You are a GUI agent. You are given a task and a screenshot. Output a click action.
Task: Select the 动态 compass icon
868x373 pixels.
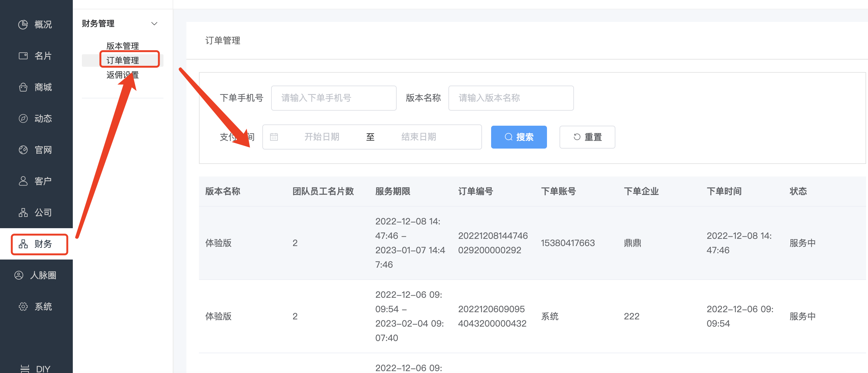tap(23, 118)
